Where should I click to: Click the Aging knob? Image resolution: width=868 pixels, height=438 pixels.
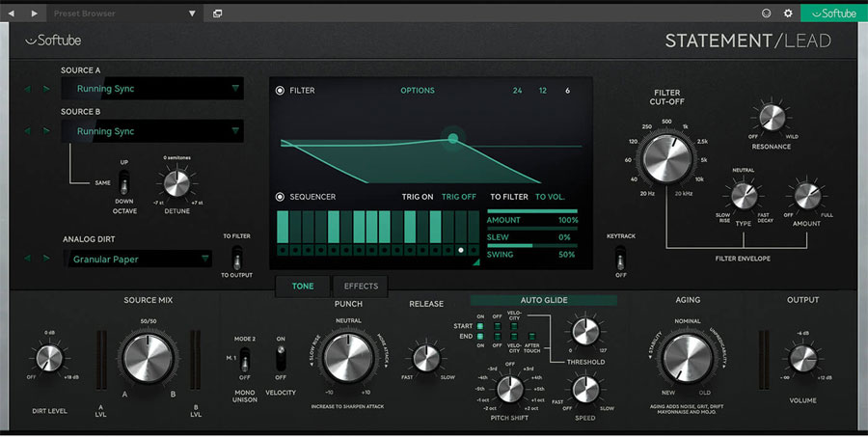pos(688,358)
